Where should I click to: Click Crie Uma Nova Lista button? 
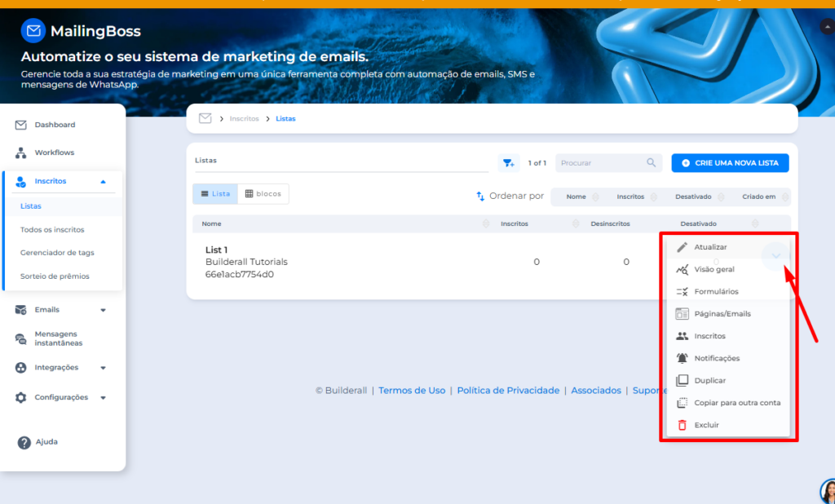(x=730, y=163)
